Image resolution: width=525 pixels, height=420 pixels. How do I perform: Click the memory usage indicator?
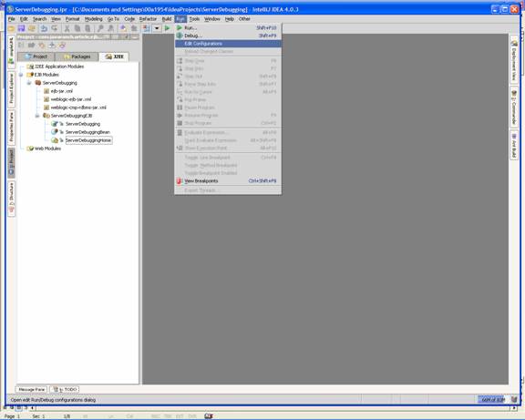coord(491,399)
